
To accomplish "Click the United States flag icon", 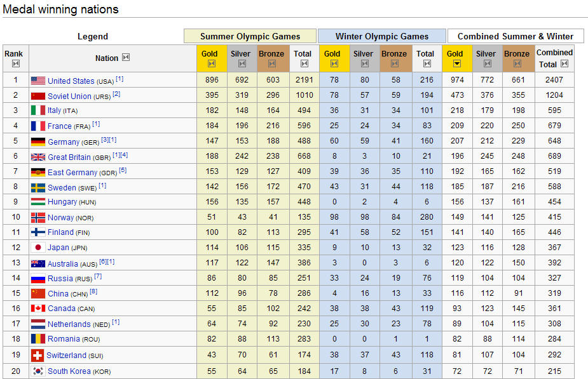I will coord(38,81).
